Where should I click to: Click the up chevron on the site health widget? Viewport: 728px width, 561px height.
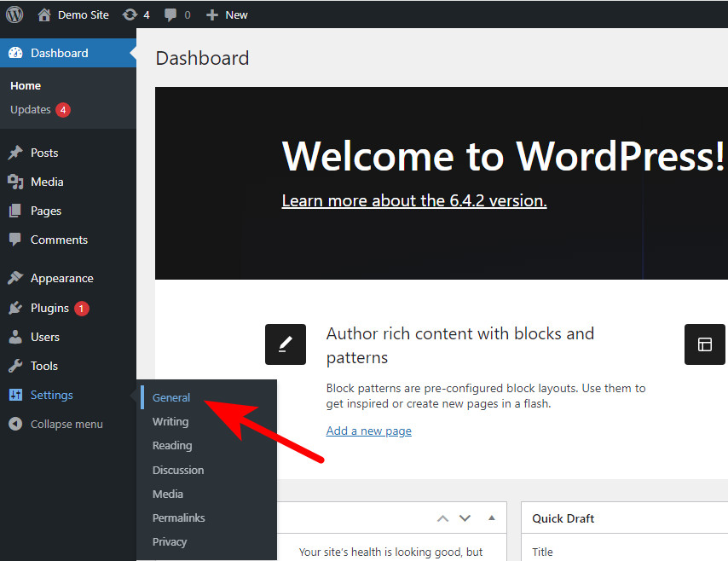pyautogui.click(x=442, y=518)
